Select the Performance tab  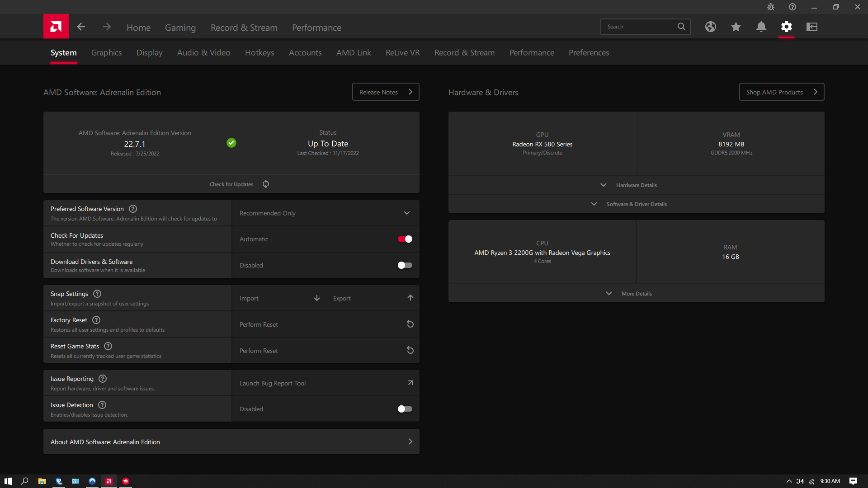coord(532,52)
